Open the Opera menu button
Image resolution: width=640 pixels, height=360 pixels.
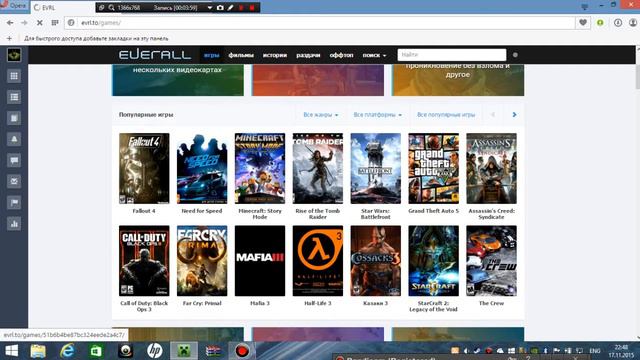click(x=13, y=6)
